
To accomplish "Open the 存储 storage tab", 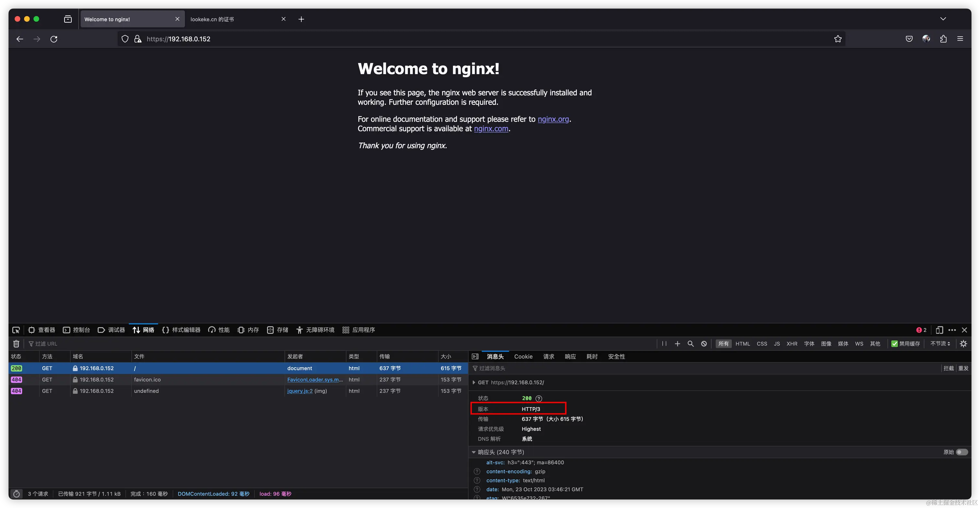I will pyautogui.click(x=277, y=330).
